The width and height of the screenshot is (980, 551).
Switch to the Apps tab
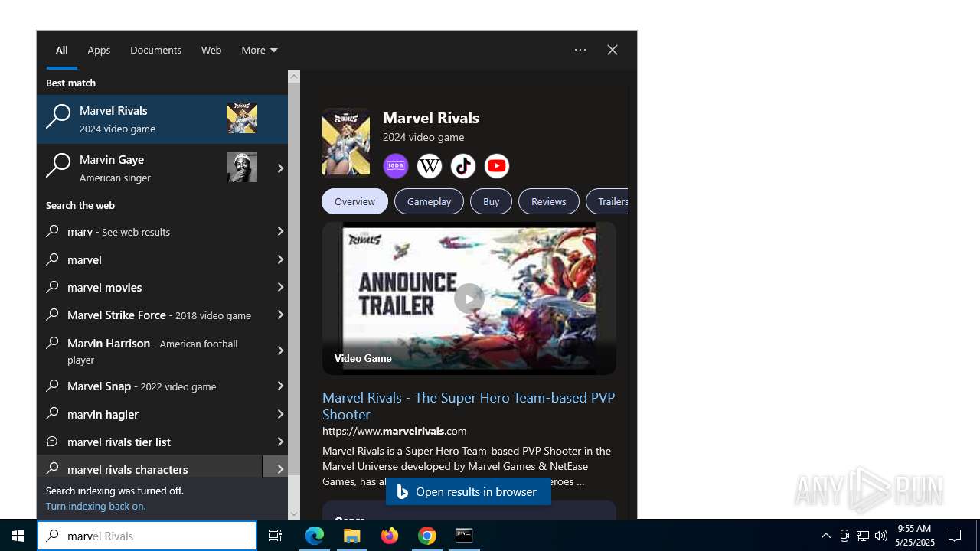(99, 50)
